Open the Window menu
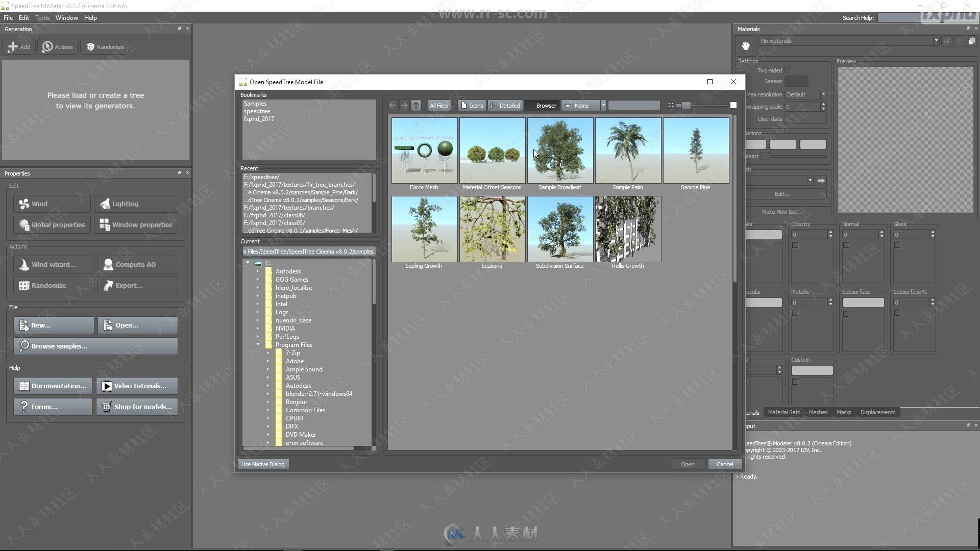 (67, 18)
